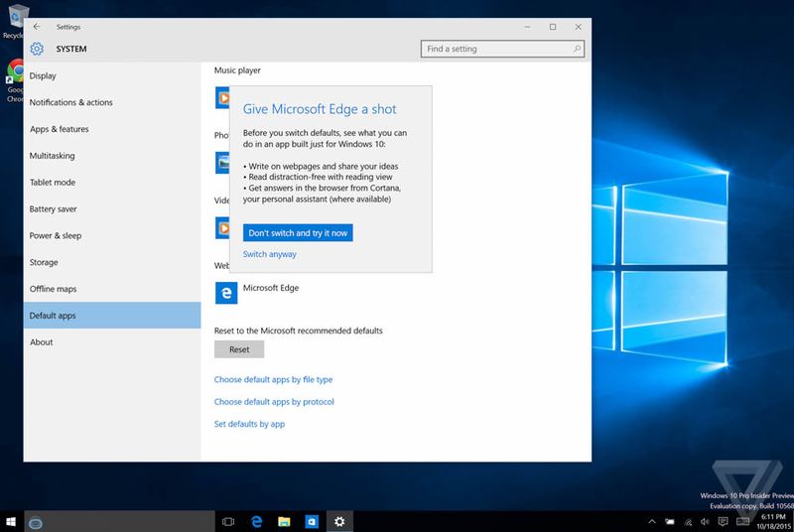This screenshot has width=794, height=532.
Task: Select Notifications & actions in the sidebar
Action: [x=70, y=102]
